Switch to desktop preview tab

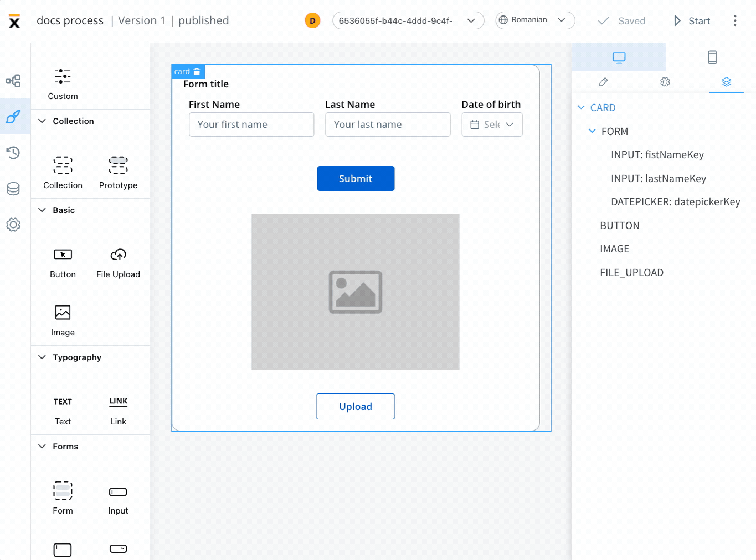(x=619, y=57)
